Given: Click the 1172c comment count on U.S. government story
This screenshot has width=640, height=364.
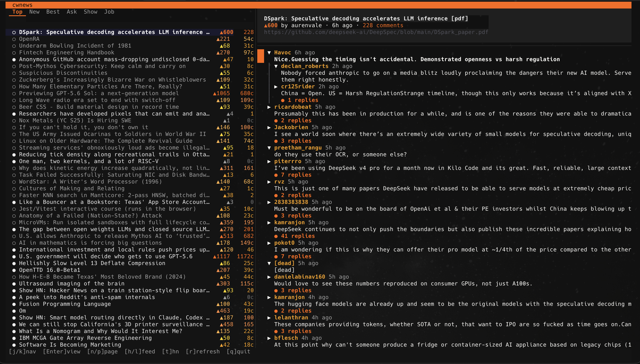Looking at the screenshot, I should 245,257.
